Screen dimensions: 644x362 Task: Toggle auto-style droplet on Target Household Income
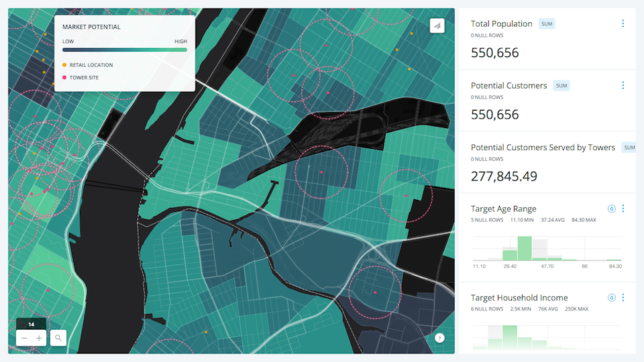pos(612,298)
